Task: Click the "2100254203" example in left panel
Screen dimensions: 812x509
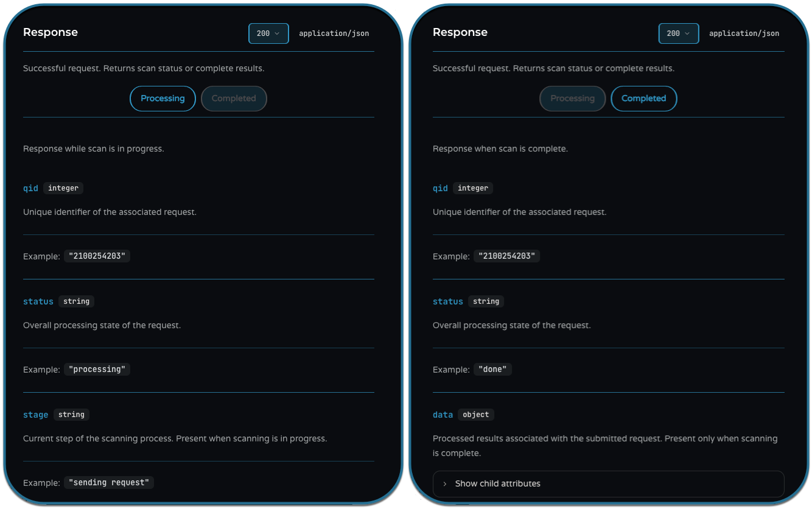Action: (x=97, y=256)
